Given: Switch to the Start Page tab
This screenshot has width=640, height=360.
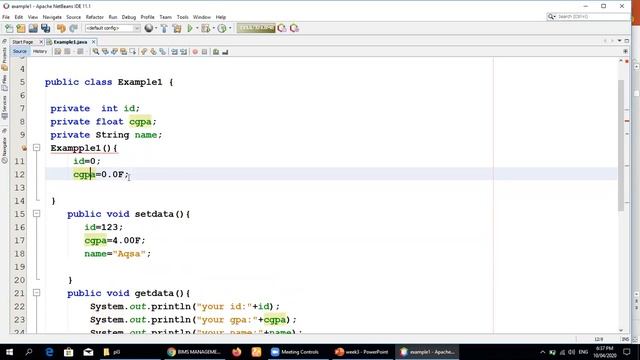Looking at the screenshot, I should 23,42.
